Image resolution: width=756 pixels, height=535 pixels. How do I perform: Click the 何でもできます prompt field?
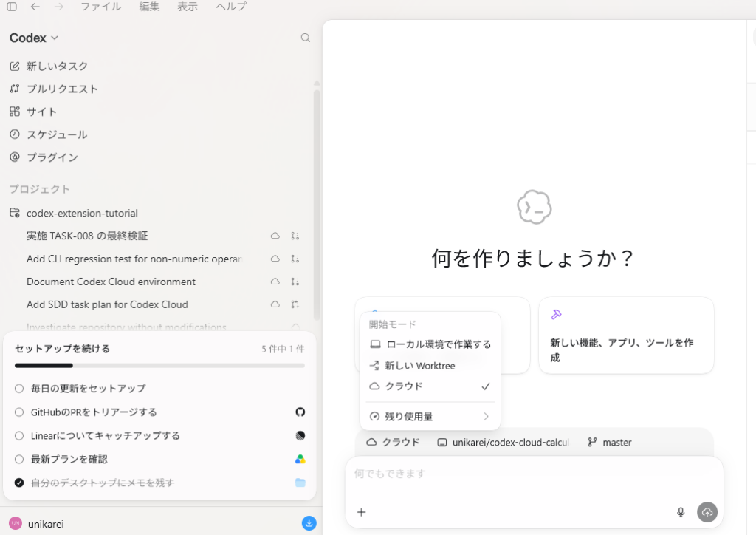click(535, 474)
